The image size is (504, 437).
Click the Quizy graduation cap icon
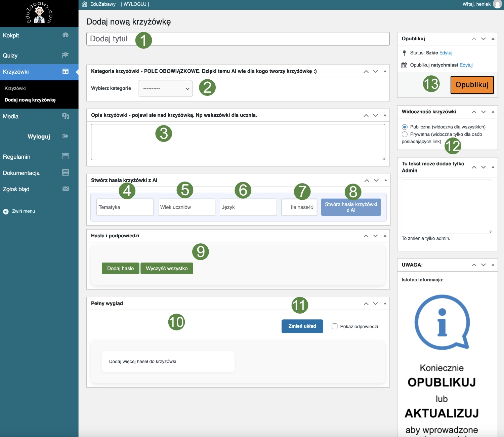(66, 55)
